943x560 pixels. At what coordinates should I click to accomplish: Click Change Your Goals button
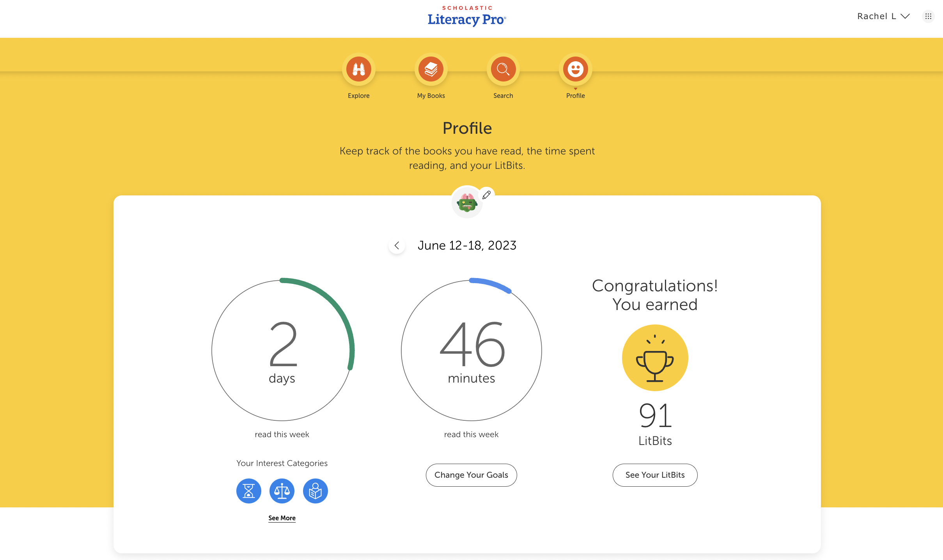coord(471,475)
